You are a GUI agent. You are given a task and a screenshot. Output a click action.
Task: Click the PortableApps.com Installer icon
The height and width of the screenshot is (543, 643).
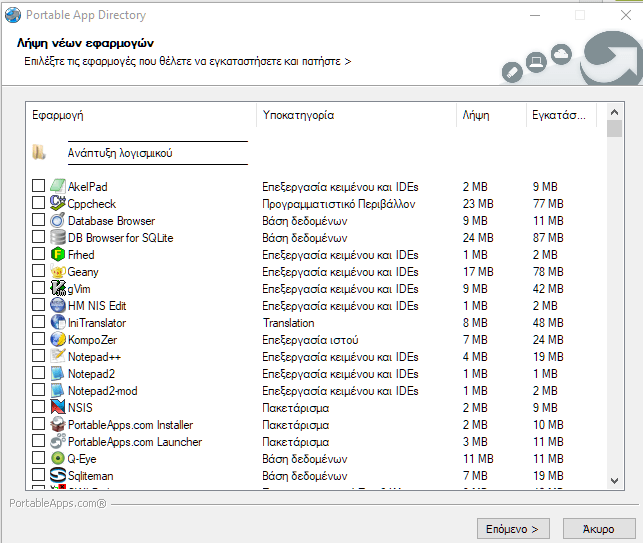point(57,424)
